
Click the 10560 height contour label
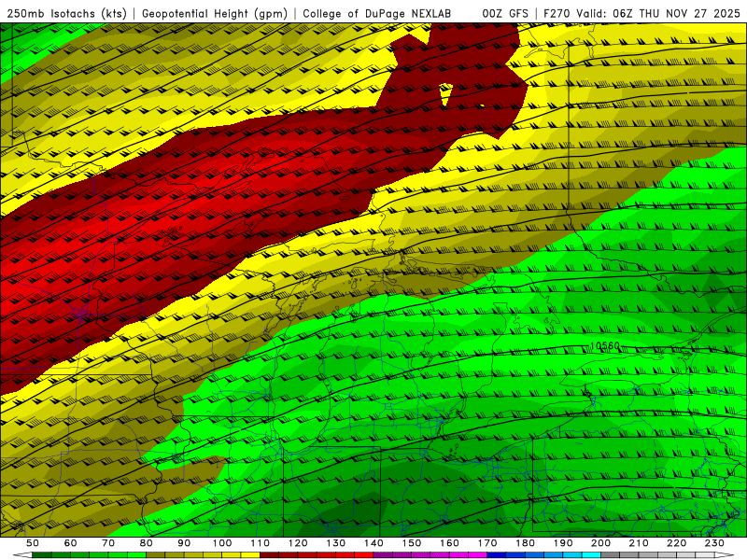pyautogui.click(x=604, y=345)
